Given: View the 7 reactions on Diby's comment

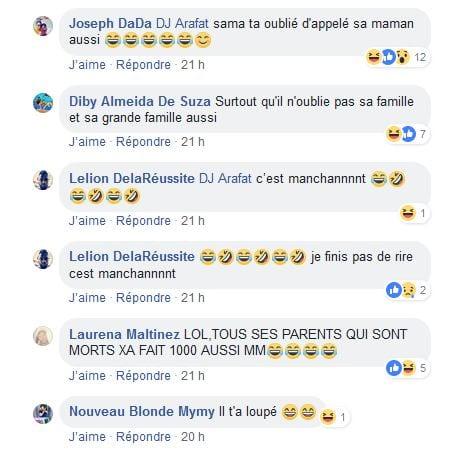Looking at the screenshot, I should 406,134.
